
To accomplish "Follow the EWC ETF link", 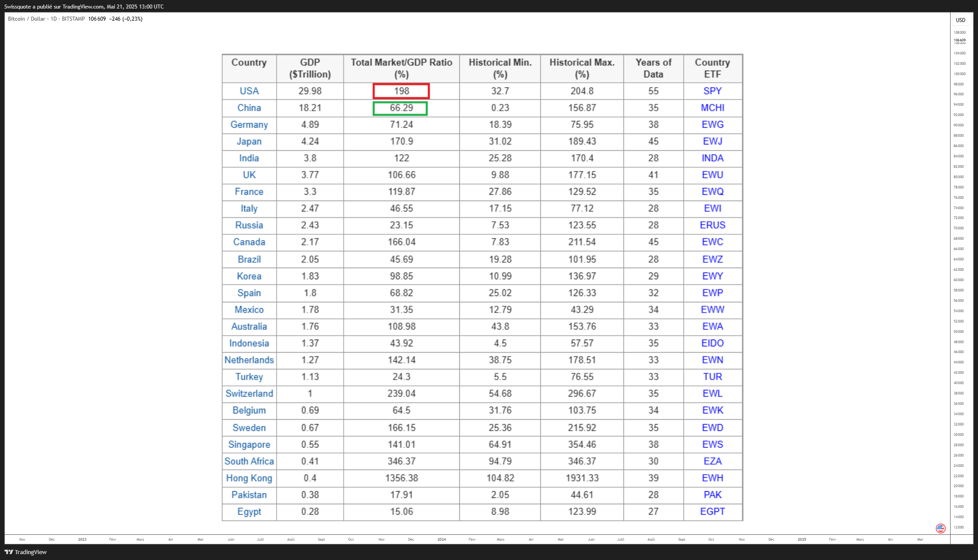I will coord(713,242).
